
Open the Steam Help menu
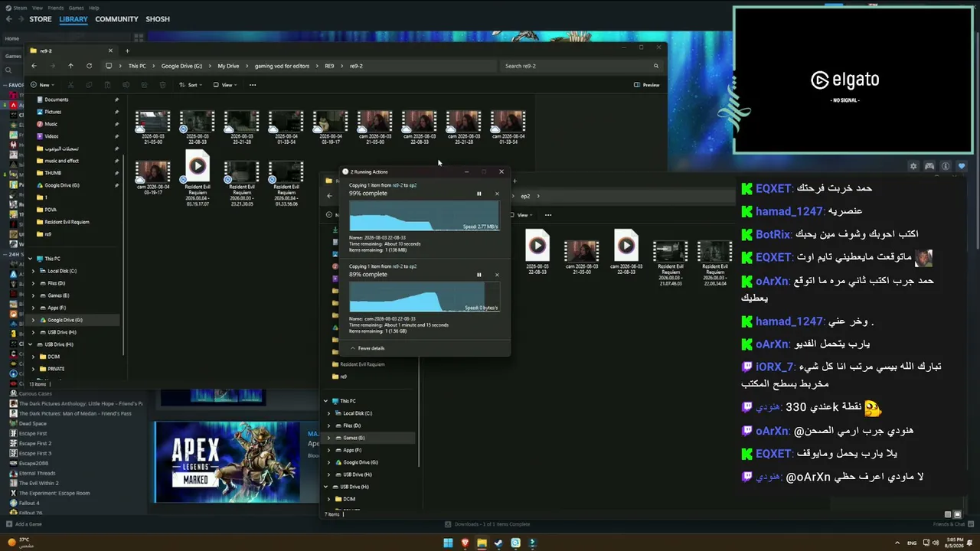94,8
